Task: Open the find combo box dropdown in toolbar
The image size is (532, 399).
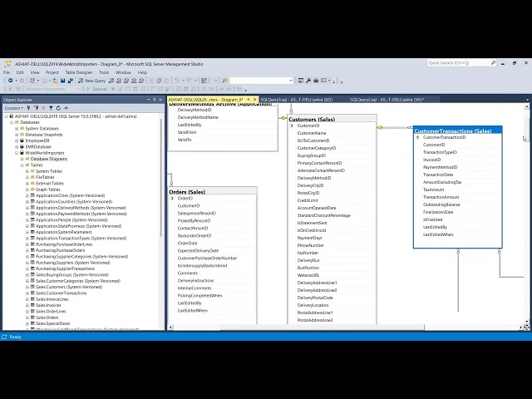Action: click(291, 81)
